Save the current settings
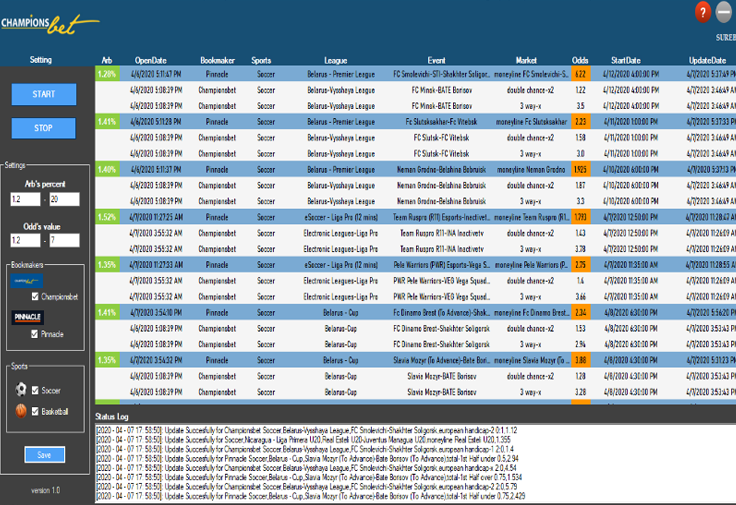This screenshot has width=736, height=505. 45,454
